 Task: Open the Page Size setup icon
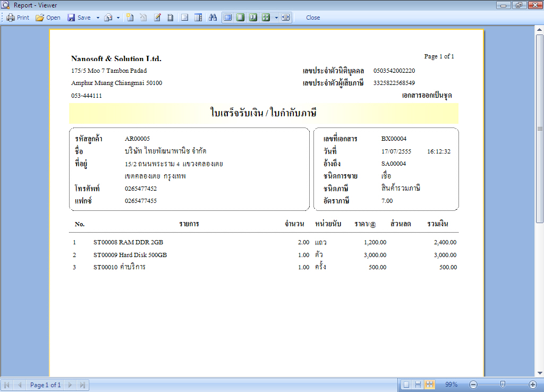[171, 18]
